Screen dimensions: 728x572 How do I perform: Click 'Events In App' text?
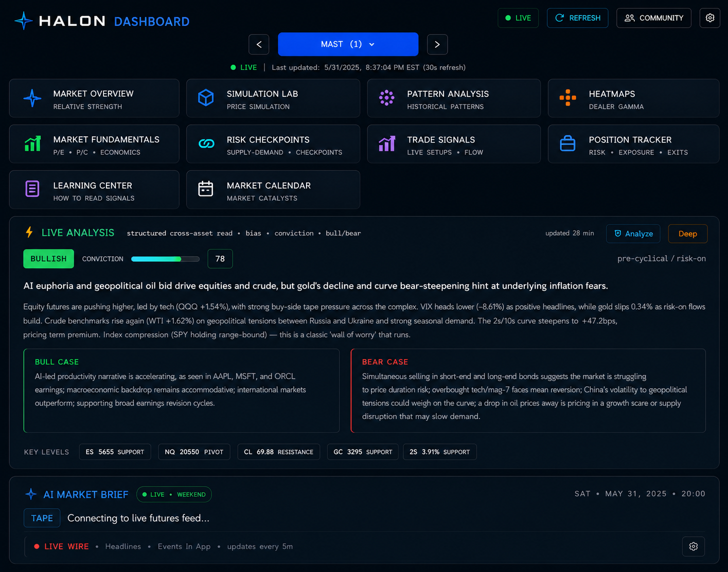click(184, 546)
